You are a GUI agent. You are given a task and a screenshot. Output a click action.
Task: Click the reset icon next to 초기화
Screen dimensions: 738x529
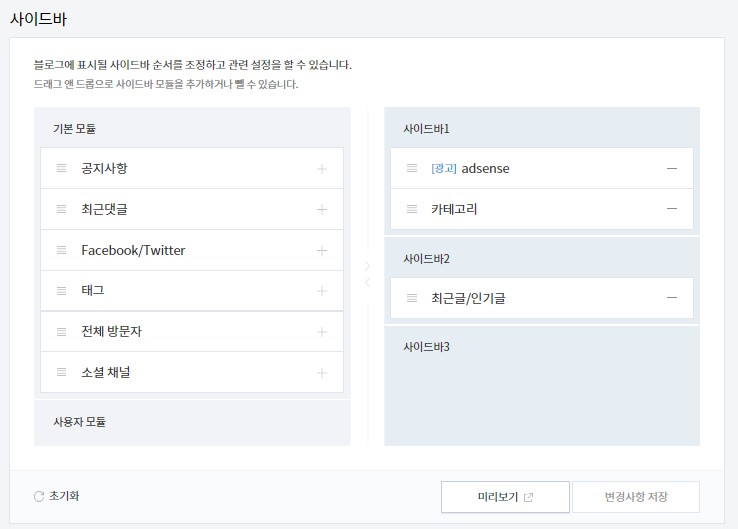39,497
